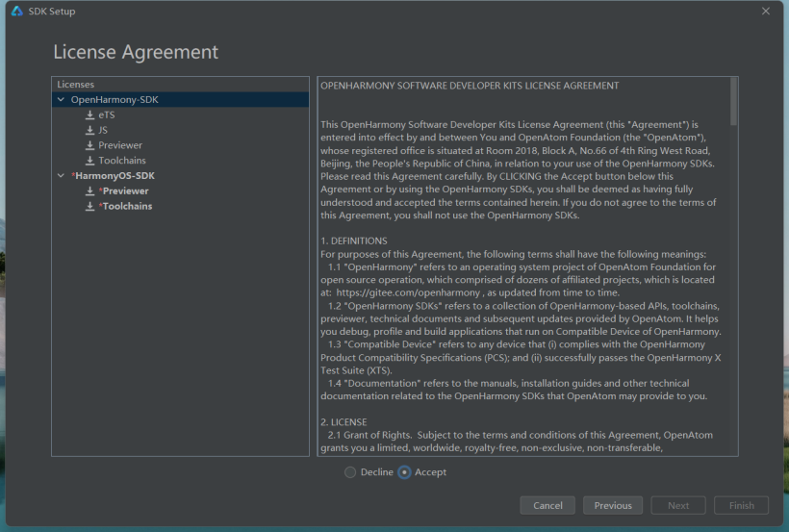Select Previewer under OpenHarmony-SDK
This screenshot has width=789, height=532.
click(120, 145)
